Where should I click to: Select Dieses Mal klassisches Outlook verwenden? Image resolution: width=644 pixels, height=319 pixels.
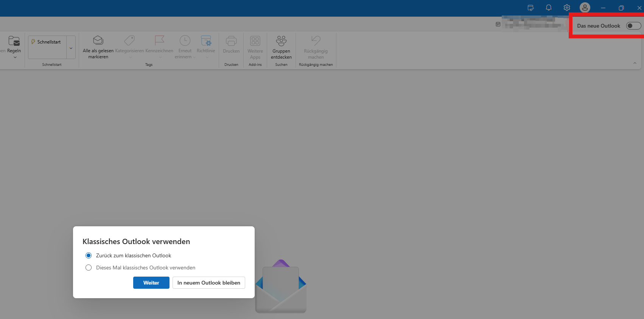click(x=89, y=268)
